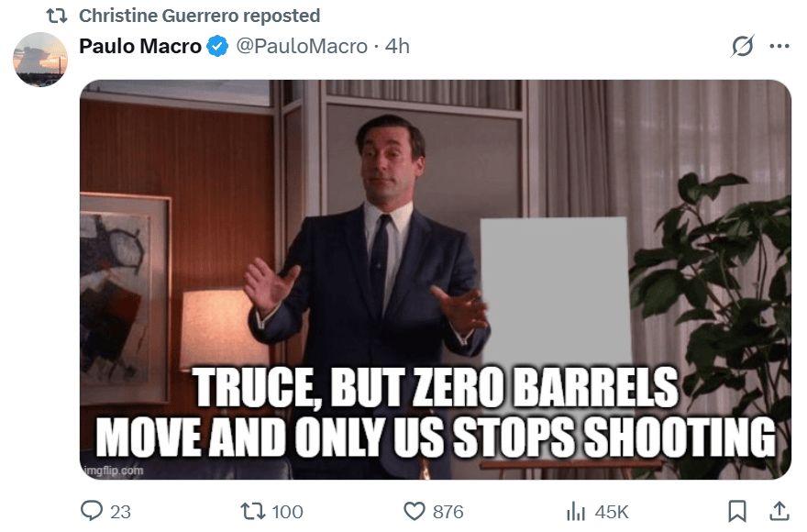Click the 45K views count
Image resolution: width=807 pixels, height=532 pixels.
[x=612, y=512]
